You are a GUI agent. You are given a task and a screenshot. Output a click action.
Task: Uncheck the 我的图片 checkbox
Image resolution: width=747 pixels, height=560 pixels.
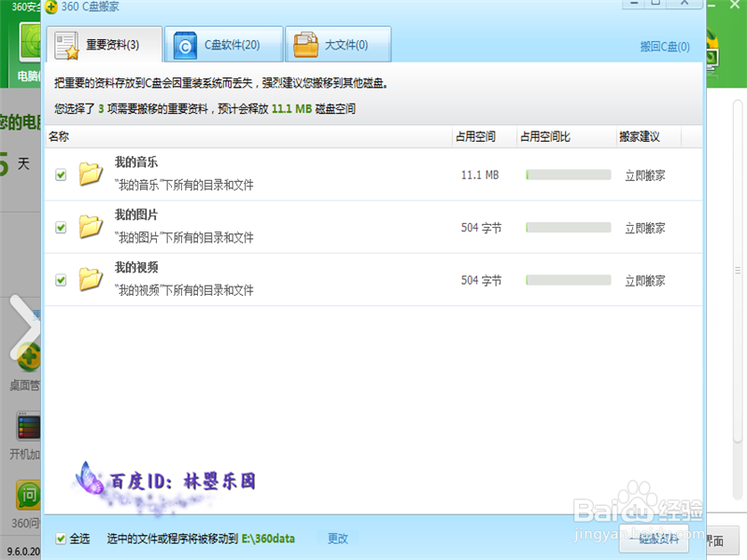61,227
